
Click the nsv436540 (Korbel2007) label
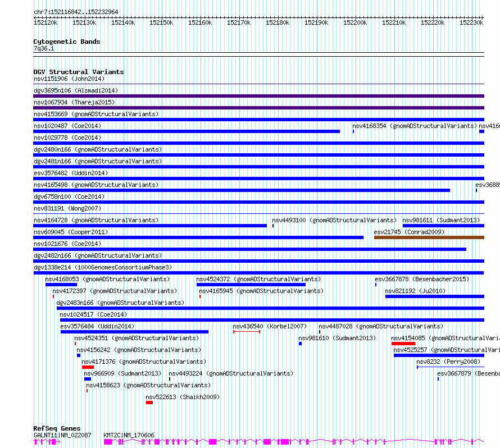click(x=270, y=326)
